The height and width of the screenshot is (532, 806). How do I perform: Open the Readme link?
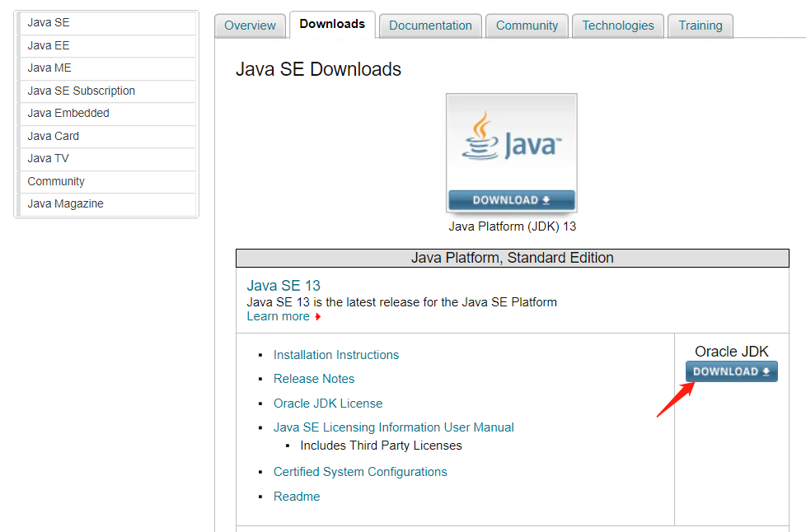(x=297, y=497)
